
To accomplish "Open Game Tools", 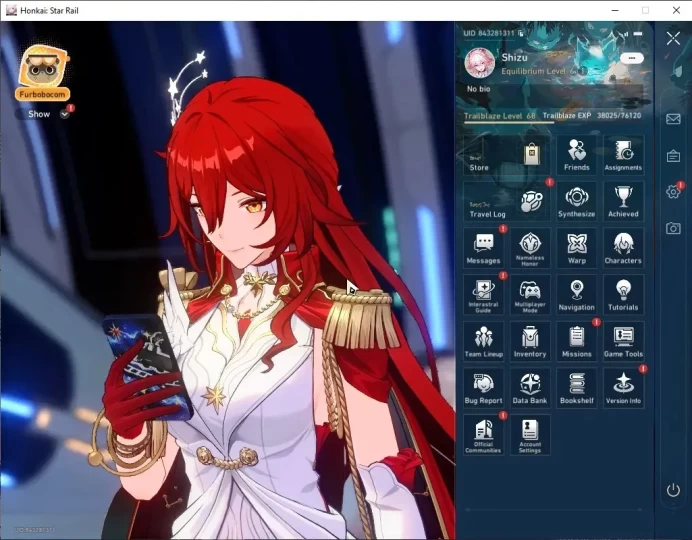I will (623, 341).
